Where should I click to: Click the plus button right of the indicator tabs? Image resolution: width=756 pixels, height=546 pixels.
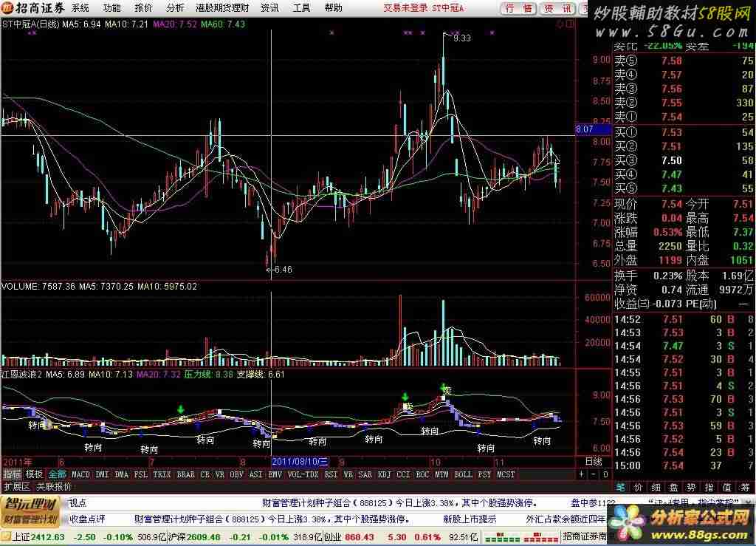(x=582, y=474)
